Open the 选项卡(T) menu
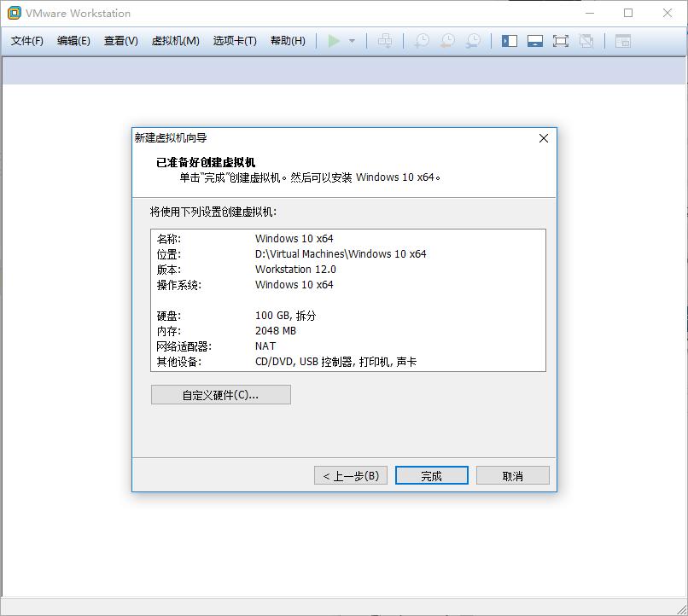 [233, 40]
